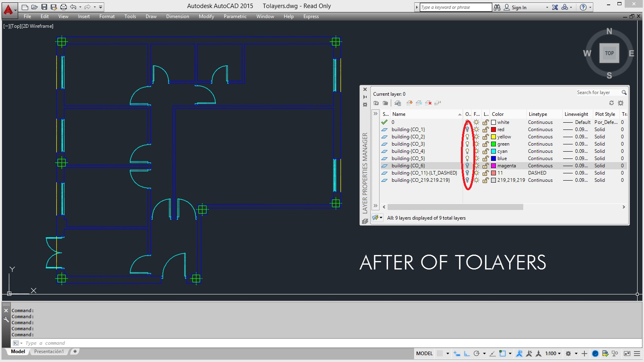This screenshot has width=644, height=362.
Task: Save the drawing with the floppy icon
Action: point(44,7)
